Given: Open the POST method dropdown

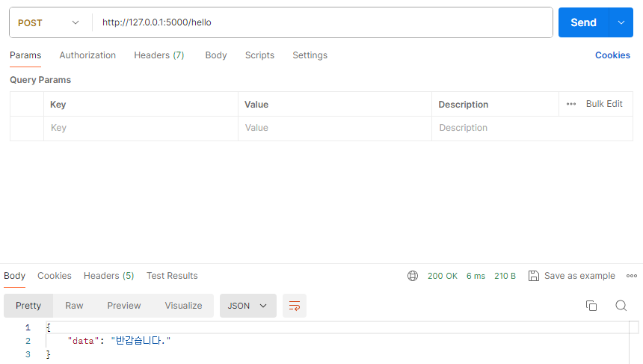Looking at the screenshot, I should tap(49, 22).
